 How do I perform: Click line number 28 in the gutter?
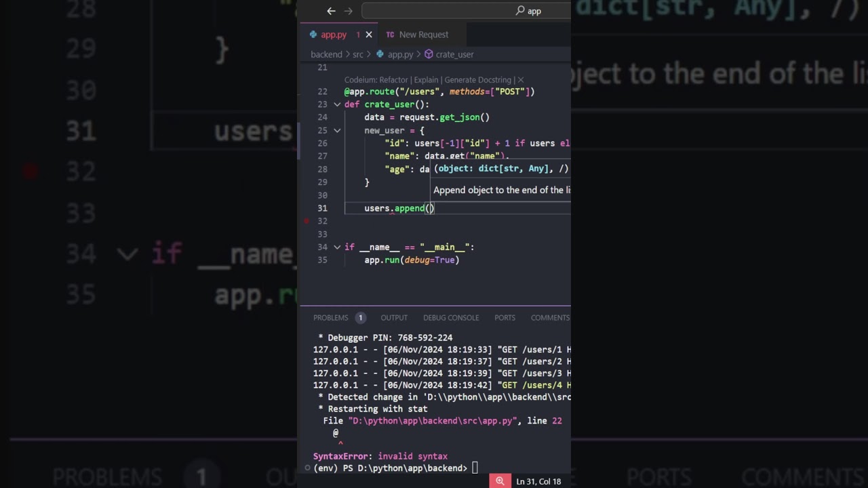322,169
